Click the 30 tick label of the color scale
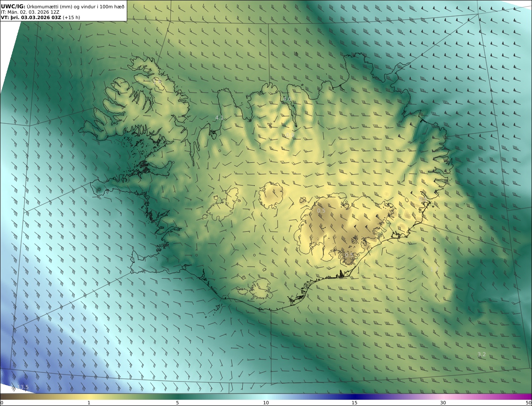Image resolution: width=532 pixels, height=406 pixels. [443, 403]
